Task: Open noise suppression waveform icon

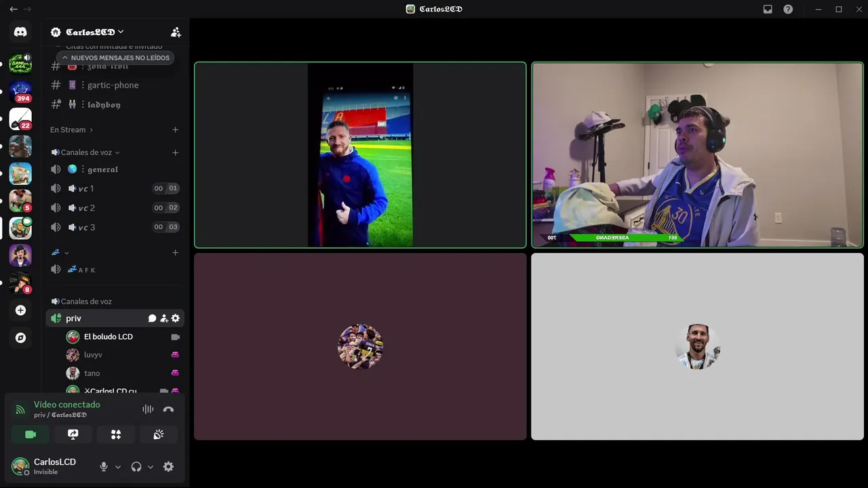Action: tap(148, 409)
